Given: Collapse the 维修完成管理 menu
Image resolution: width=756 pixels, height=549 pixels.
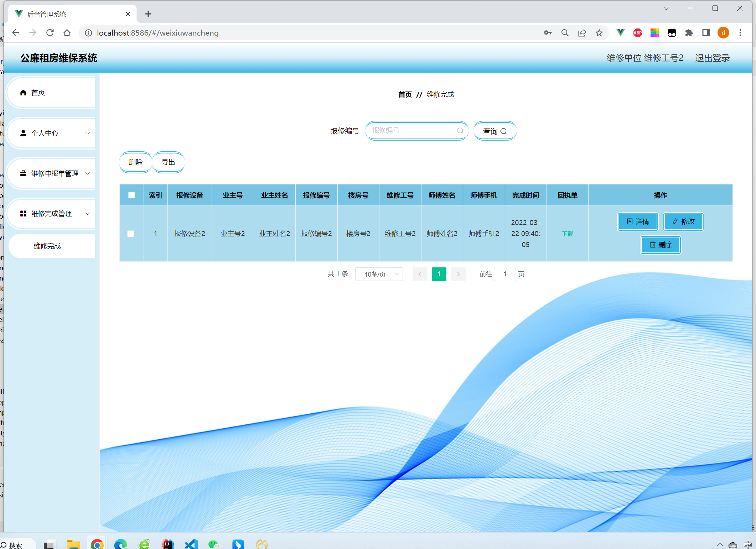Looking at the screenshot, I should 51,214.
